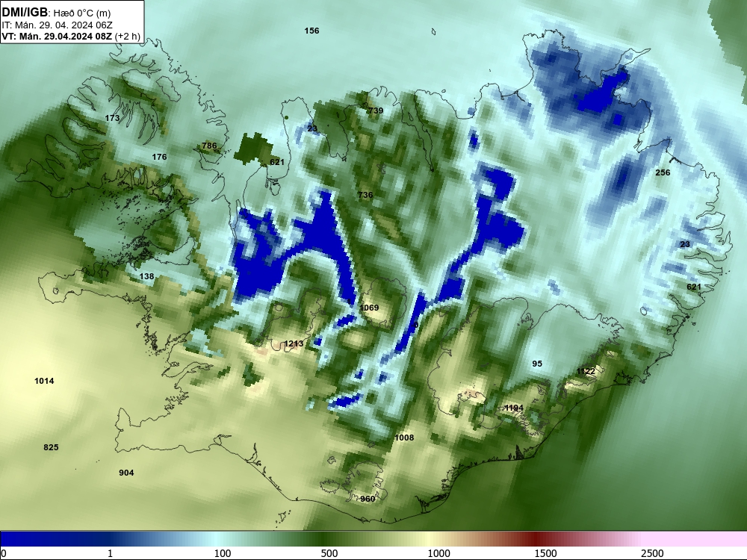
Task: Select the 904 value label
Action: pos(126,473)
